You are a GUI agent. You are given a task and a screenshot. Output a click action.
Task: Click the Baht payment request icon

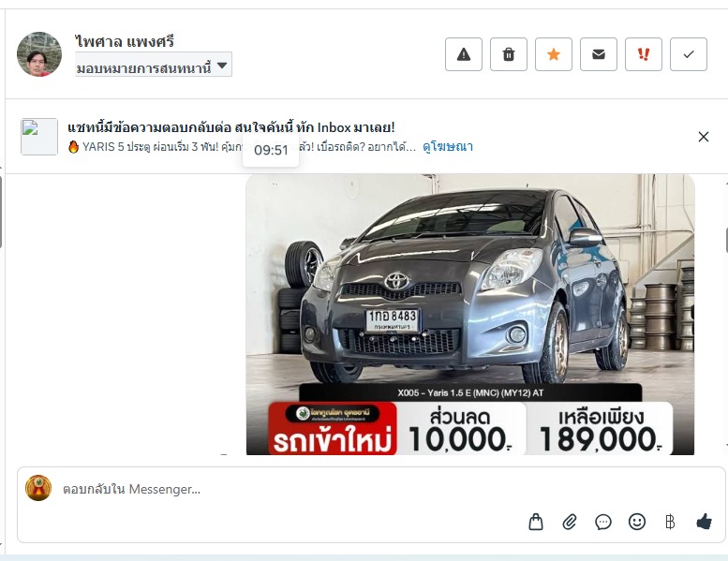point(670,522)
